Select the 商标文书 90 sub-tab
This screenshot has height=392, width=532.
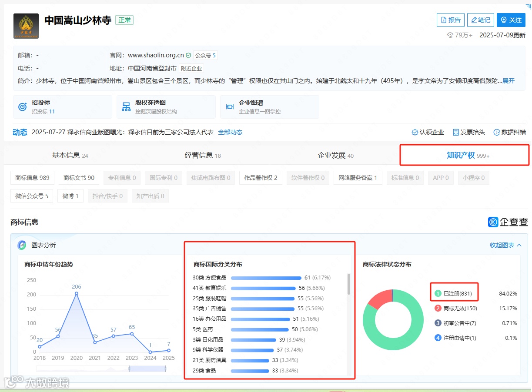(79, 178)
